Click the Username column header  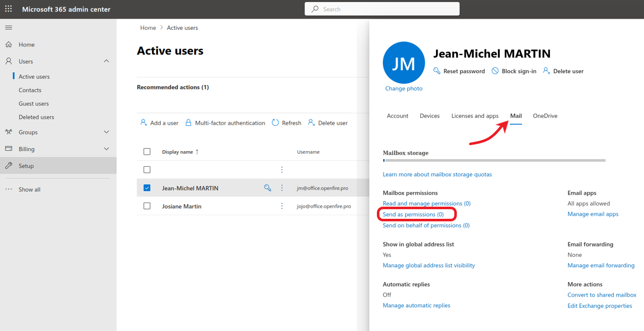tap(308, 152)
